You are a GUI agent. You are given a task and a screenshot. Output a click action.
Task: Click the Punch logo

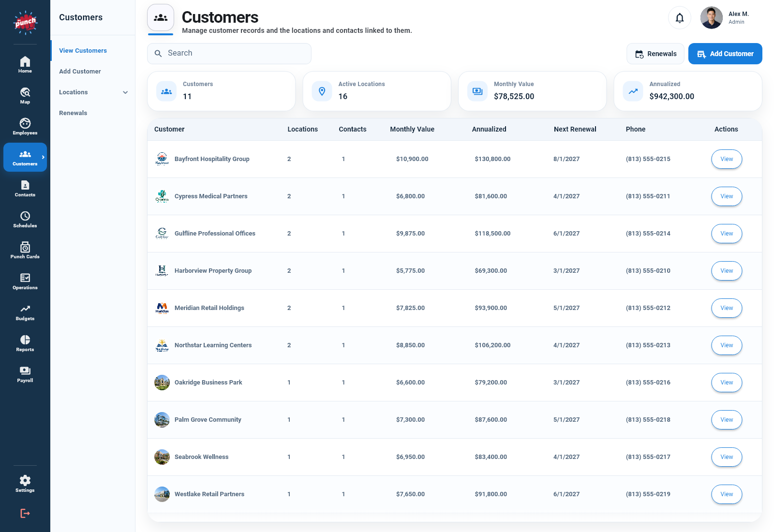point(25,22)
